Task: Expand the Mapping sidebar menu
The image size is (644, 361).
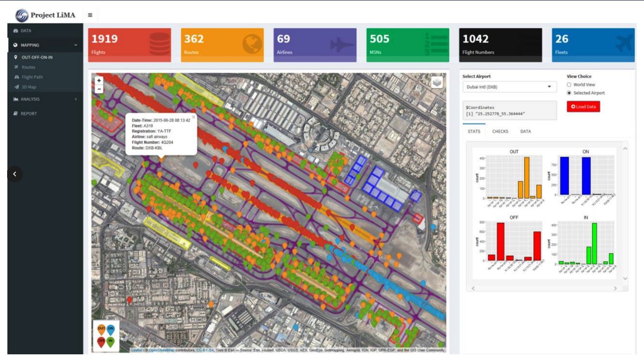Action: point(45,45)
